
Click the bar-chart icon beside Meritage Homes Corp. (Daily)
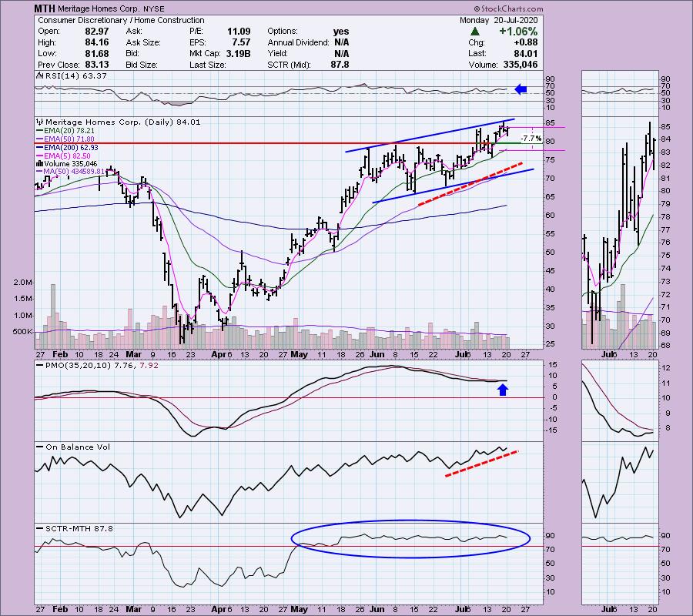(40, 122)
